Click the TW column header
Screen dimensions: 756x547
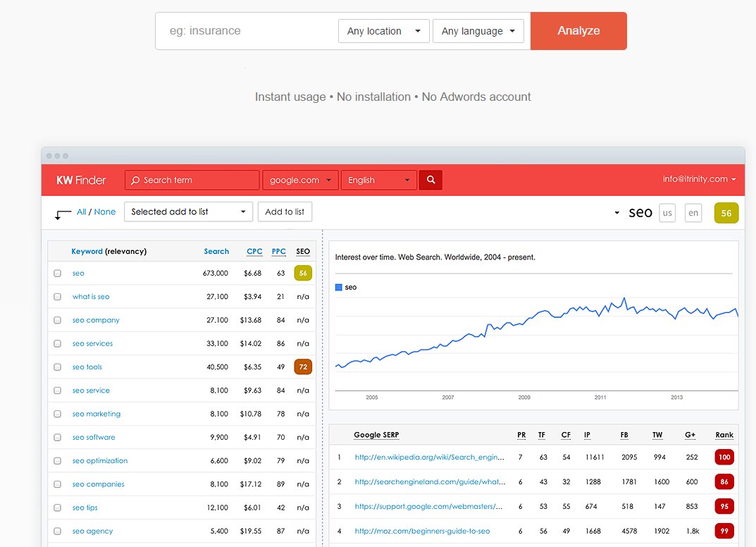pos(657,435)
